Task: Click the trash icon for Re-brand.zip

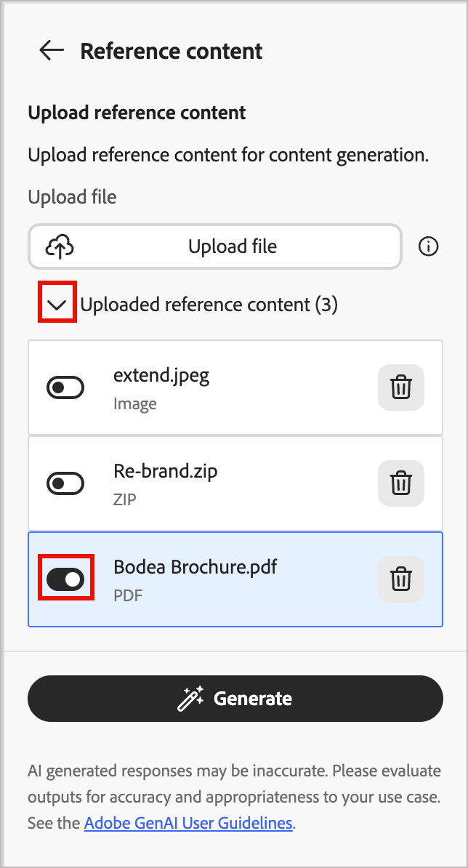Action: click(401, 483)
